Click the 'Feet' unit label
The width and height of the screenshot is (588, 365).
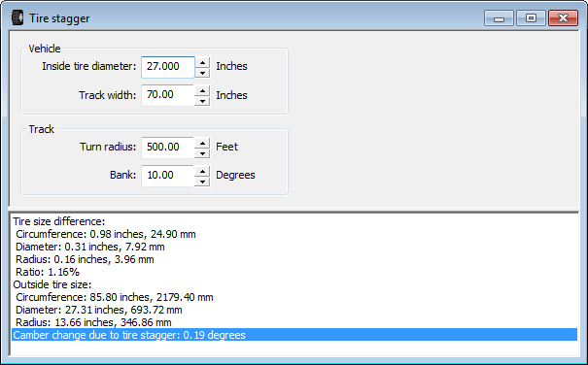(226, 147)
